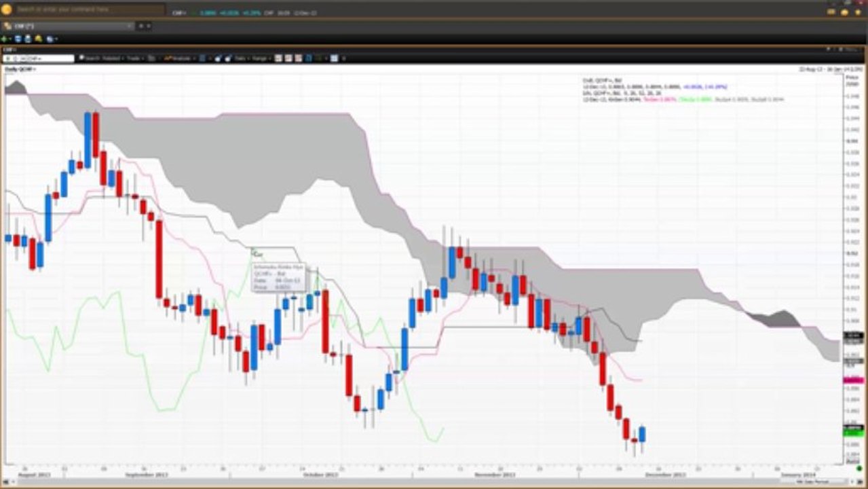Open the Related dropdown menu
Image resolution: width=868 pixels, height=489 pixels.
point(113,58)
